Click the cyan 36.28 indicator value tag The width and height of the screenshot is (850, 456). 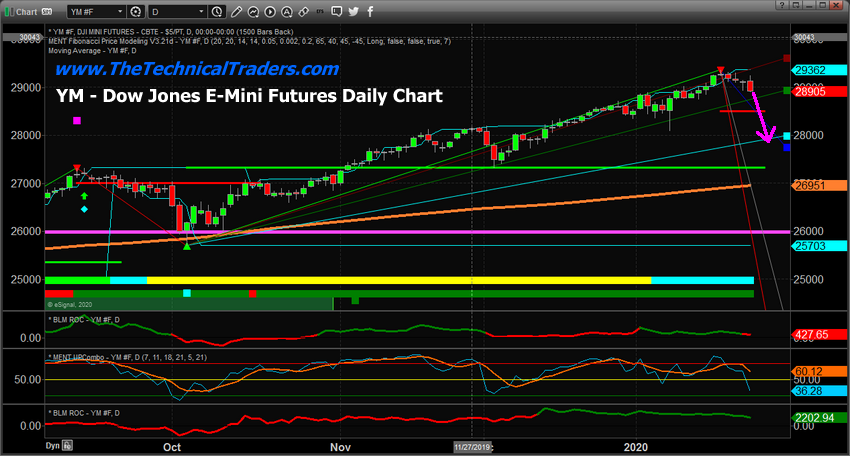[819, 391]
